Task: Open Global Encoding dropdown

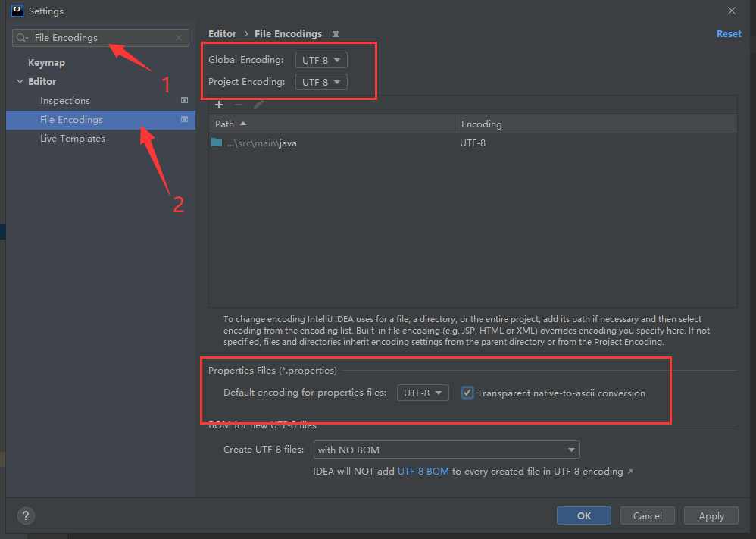Action: 321,61
